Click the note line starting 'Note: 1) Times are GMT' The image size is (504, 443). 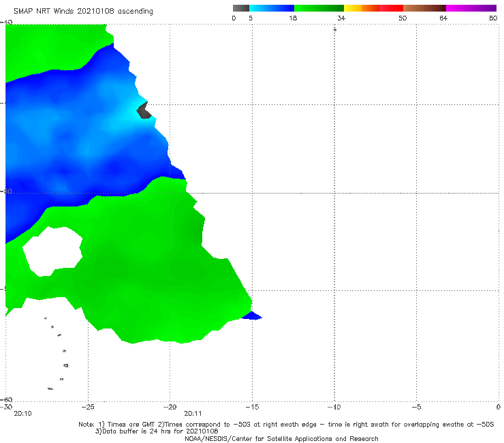(286, 425)
